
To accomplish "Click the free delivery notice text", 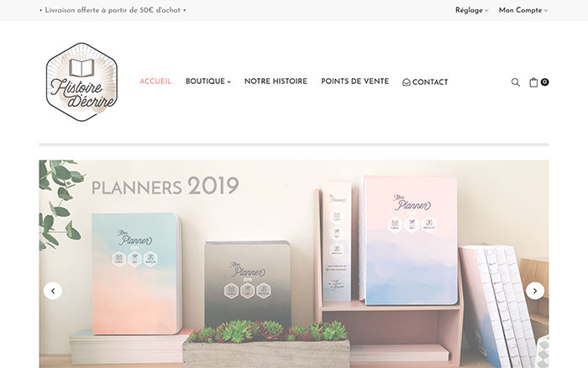I will 113,10.
